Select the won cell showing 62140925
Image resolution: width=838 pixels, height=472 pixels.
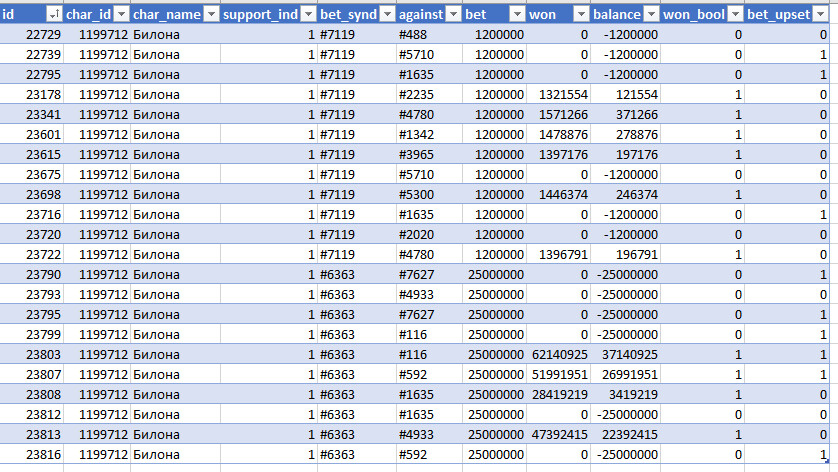pos(558,354)
